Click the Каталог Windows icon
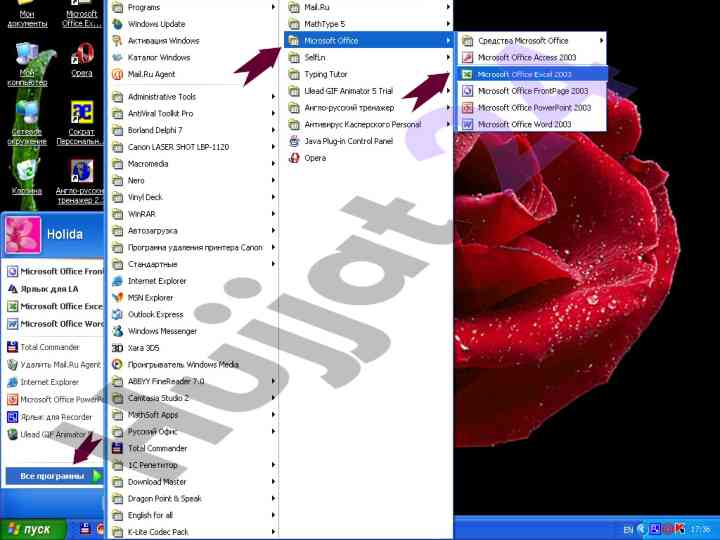720x540 pixels. point(118,57)
